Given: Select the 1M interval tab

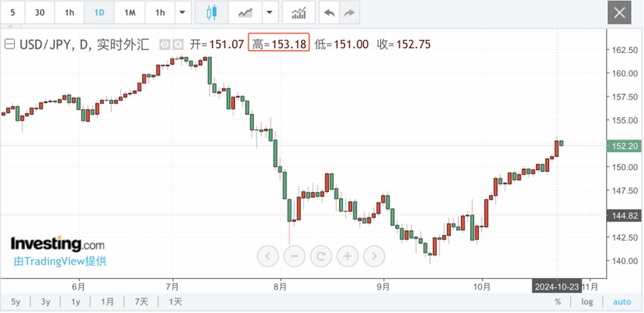Looking at the screenshot, I should [x=130, y=13].
